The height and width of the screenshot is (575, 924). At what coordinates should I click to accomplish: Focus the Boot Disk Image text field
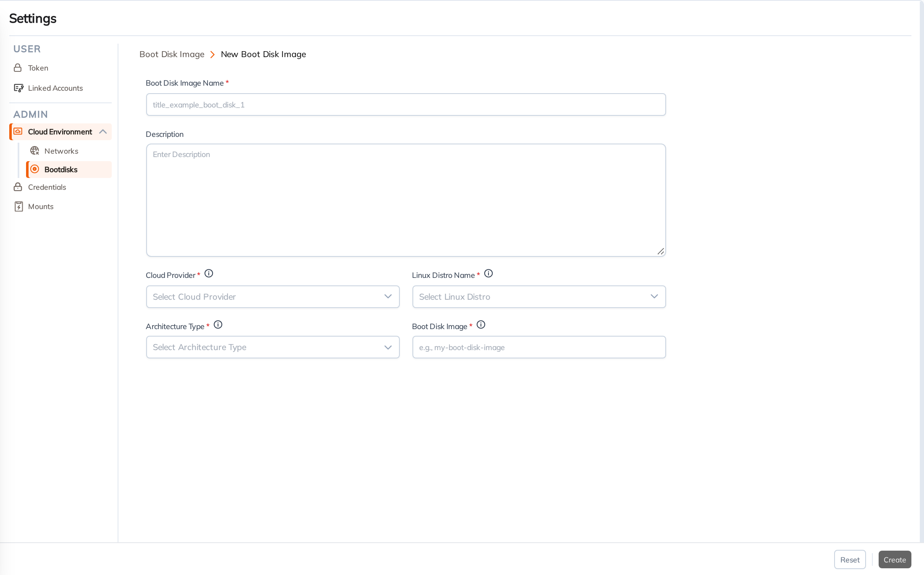coord(539,347)
